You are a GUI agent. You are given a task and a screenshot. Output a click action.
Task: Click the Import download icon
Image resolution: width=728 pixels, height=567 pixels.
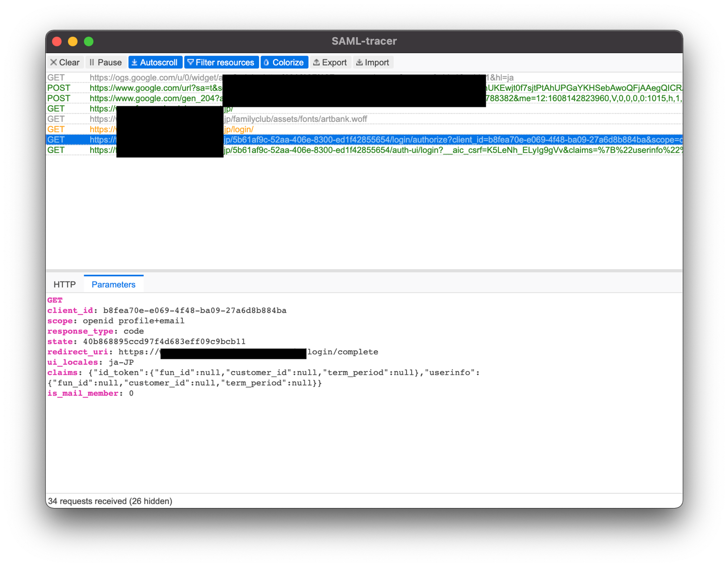pyautogui.click(x=359, y=62)
